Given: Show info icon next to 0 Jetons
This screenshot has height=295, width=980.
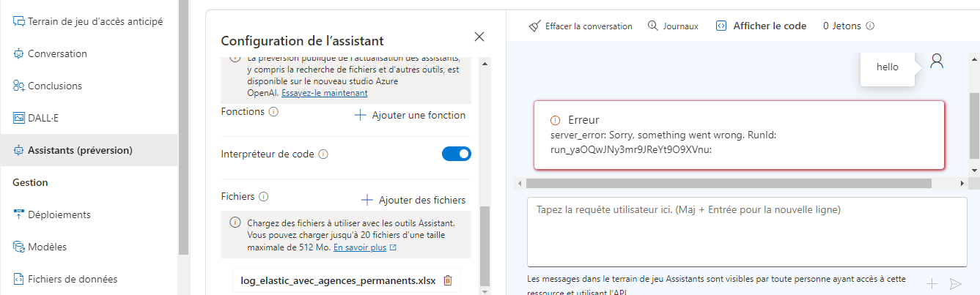Looking at the screenshot, I should pos(870,26).
